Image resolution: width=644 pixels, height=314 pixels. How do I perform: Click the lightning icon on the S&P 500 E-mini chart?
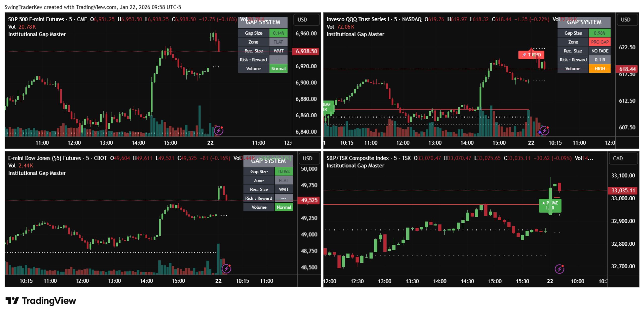pos(218,130)
